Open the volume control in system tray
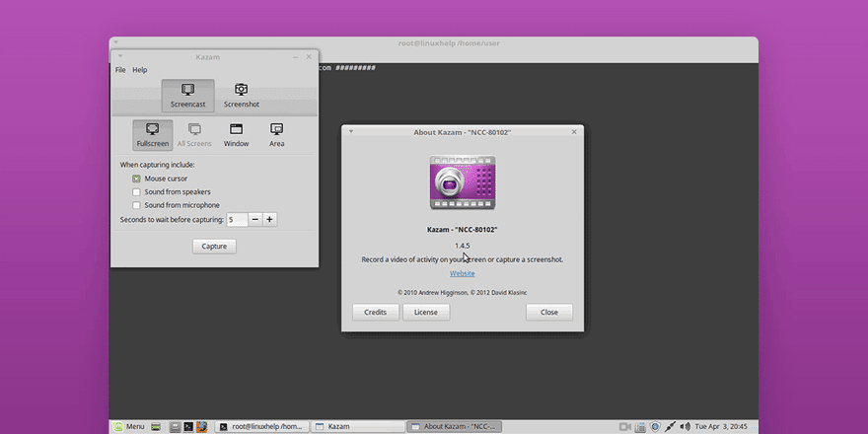868x434 pixels. 684,426
